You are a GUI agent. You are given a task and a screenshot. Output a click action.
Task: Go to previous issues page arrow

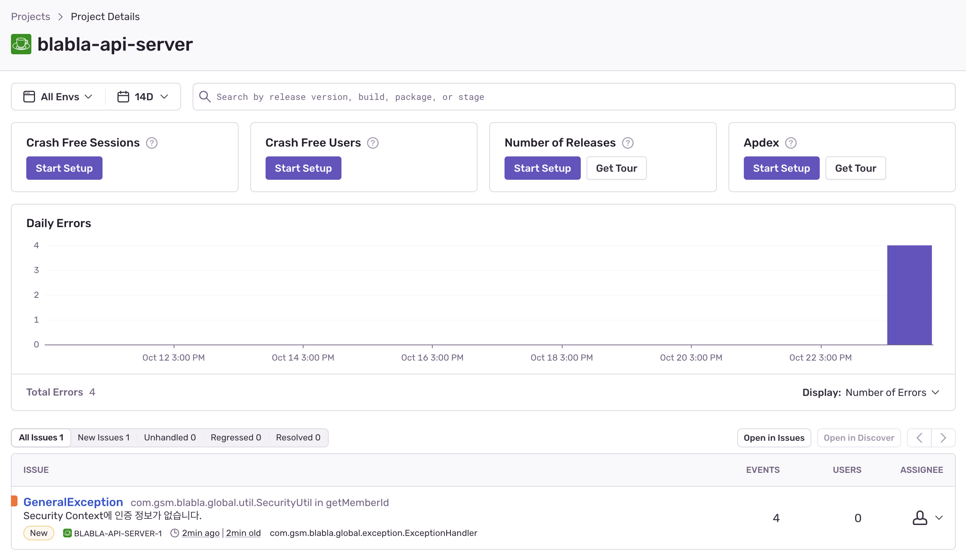(919, 437)
